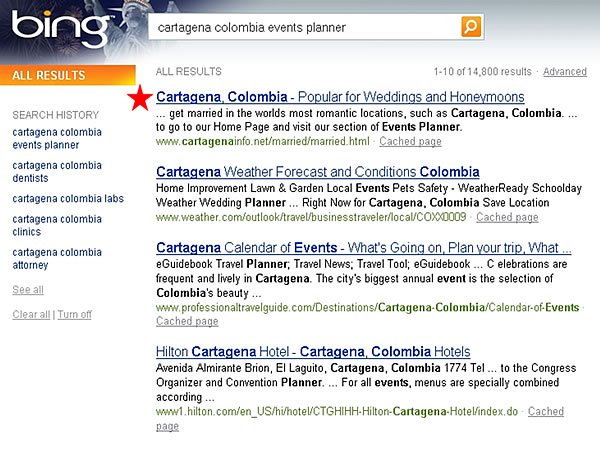Select the ALL RESULTS tab
Screen dimensions: 600x450
[x=49, y=75]
